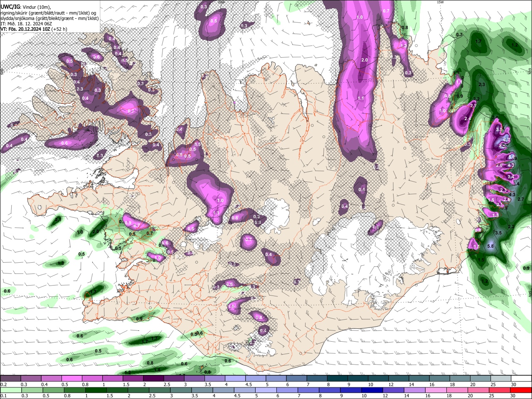Image resolution: width=532 pixels, height=399 pixels.
Task: Click the '12' label on the upper legend row
Action: (391, 384)
